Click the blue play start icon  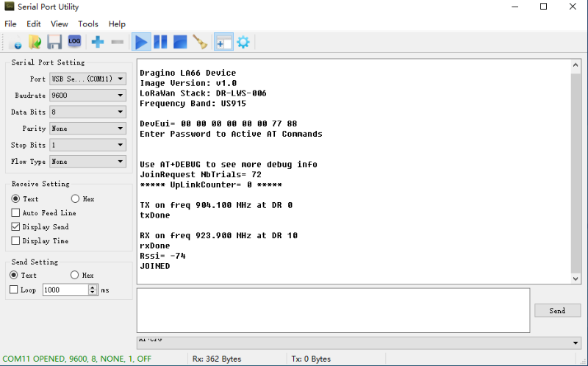(x=141, y=42)
